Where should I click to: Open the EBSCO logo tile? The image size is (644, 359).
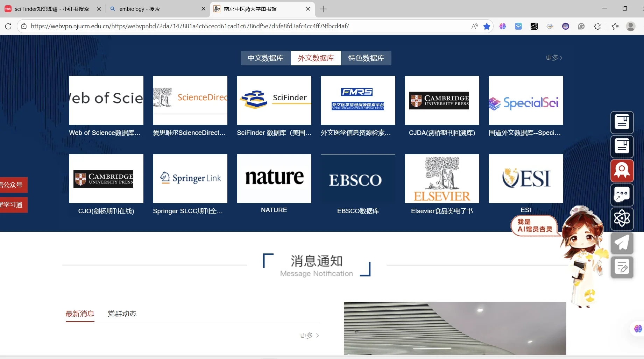(x=358, y=179)
